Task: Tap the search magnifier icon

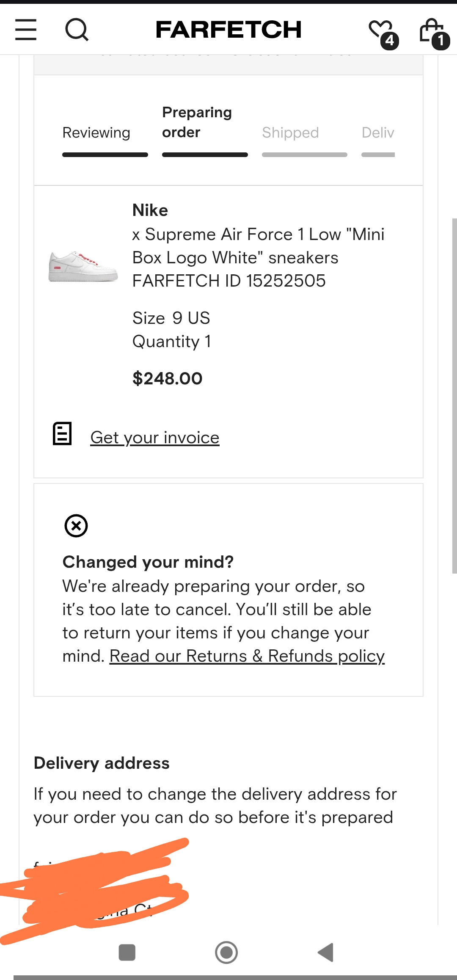Action: pyautogui.click(x=77, y=30)
